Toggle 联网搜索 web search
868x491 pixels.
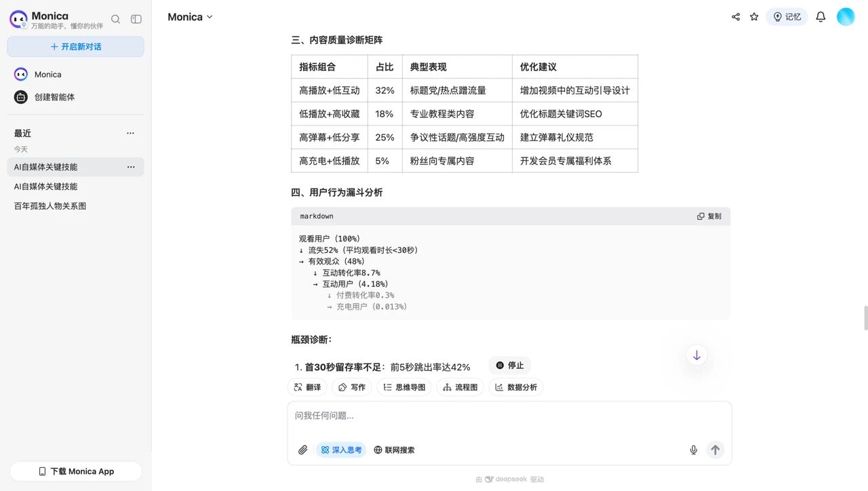[394, 450]
